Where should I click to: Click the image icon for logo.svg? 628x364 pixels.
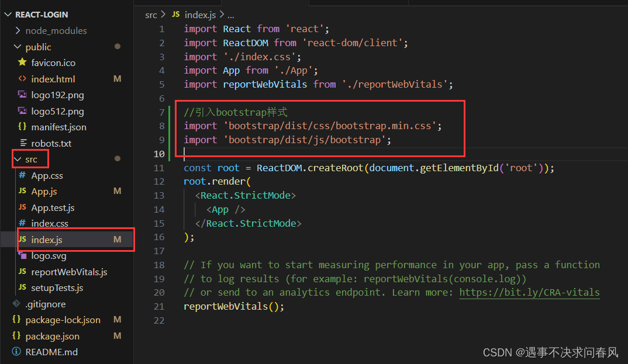point(22,255)
